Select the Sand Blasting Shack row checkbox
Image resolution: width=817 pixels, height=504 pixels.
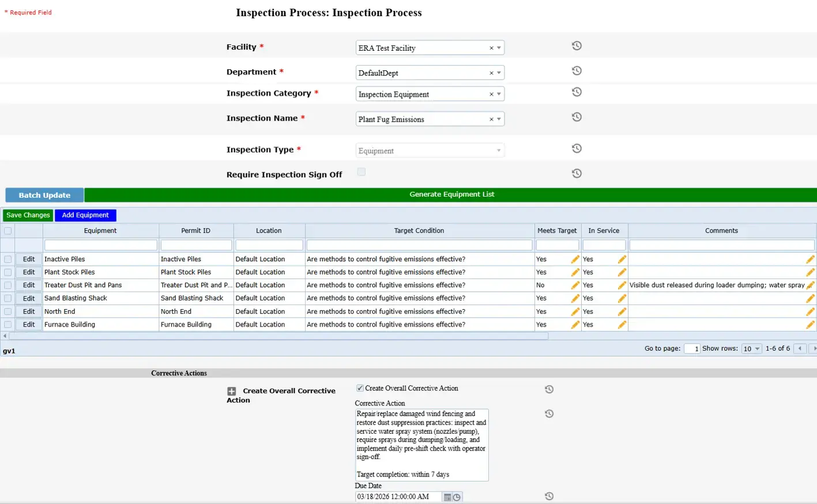point(8,299)
